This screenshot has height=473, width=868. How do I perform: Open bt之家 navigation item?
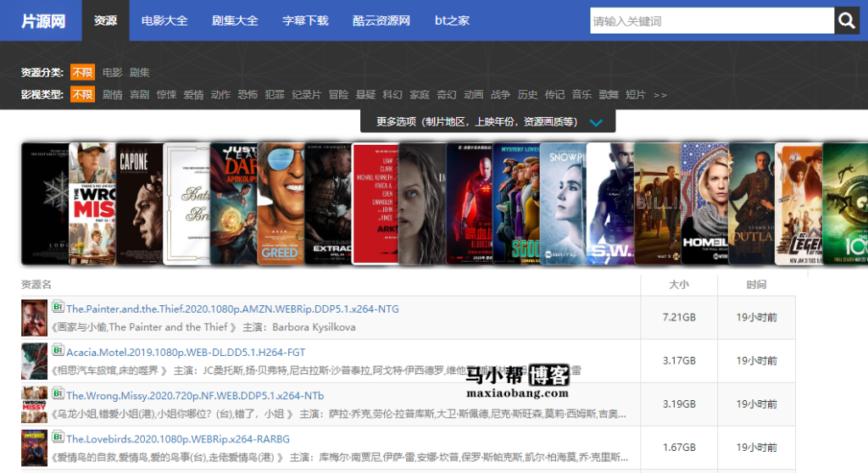(452, 20)
